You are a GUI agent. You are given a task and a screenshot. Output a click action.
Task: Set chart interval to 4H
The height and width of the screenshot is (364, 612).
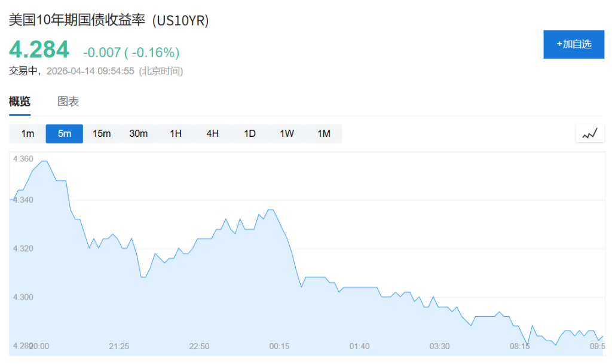[213, 134]
